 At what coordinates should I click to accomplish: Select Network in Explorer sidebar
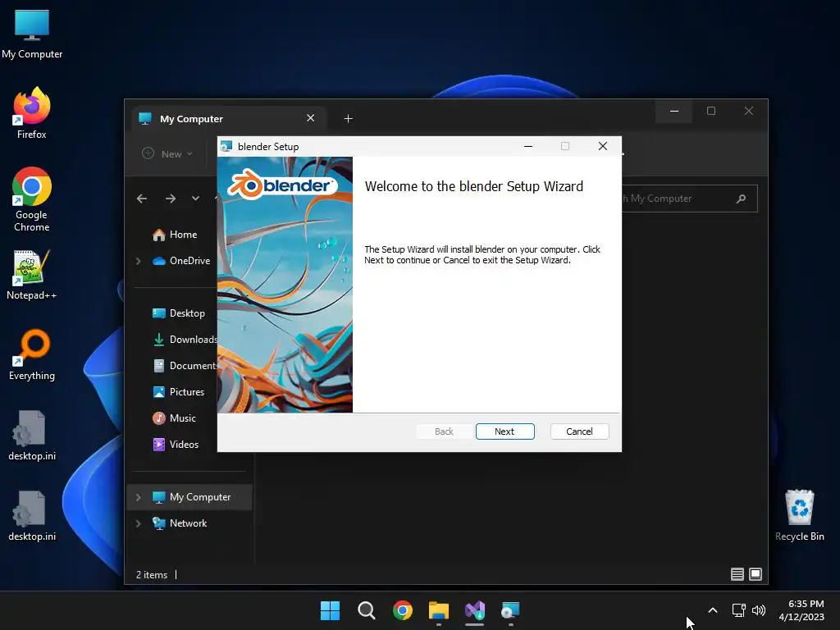[180, 523]
